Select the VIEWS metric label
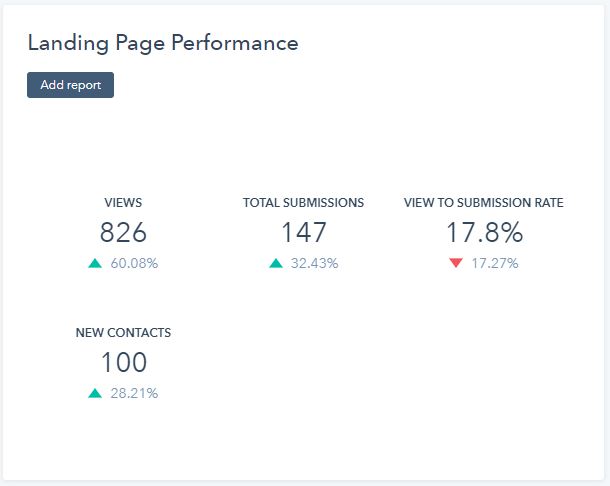This screenshot has width=610, height=486. (x=123, y=203)
